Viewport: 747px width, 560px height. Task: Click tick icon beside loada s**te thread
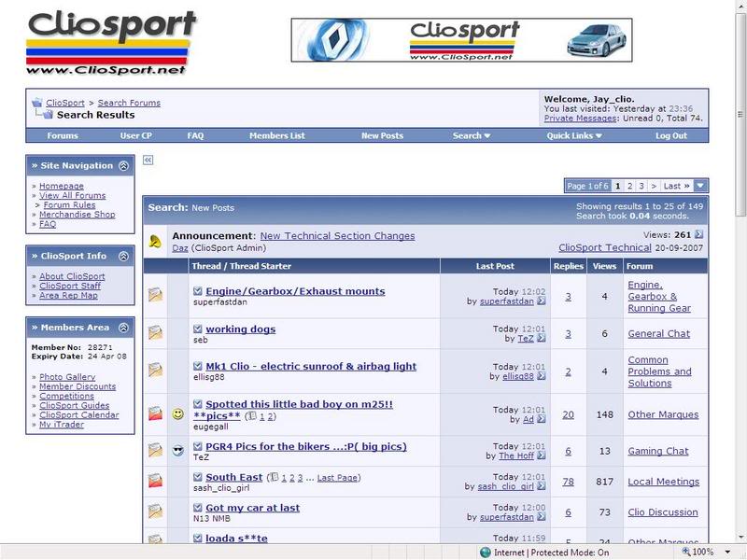click(198, 539)
